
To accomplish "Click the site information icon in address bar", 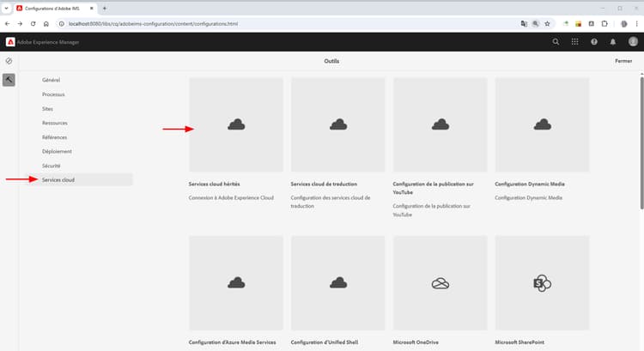I will coord(61,24).
